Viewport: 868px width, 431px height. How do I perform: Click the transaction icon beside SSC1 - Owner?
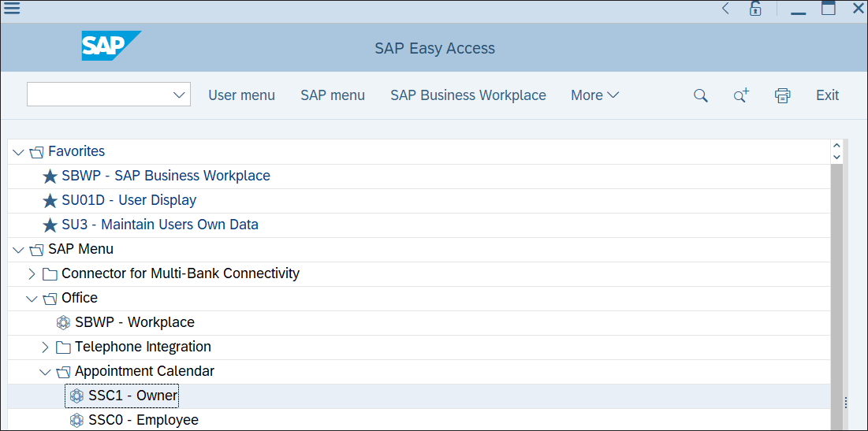77,396
